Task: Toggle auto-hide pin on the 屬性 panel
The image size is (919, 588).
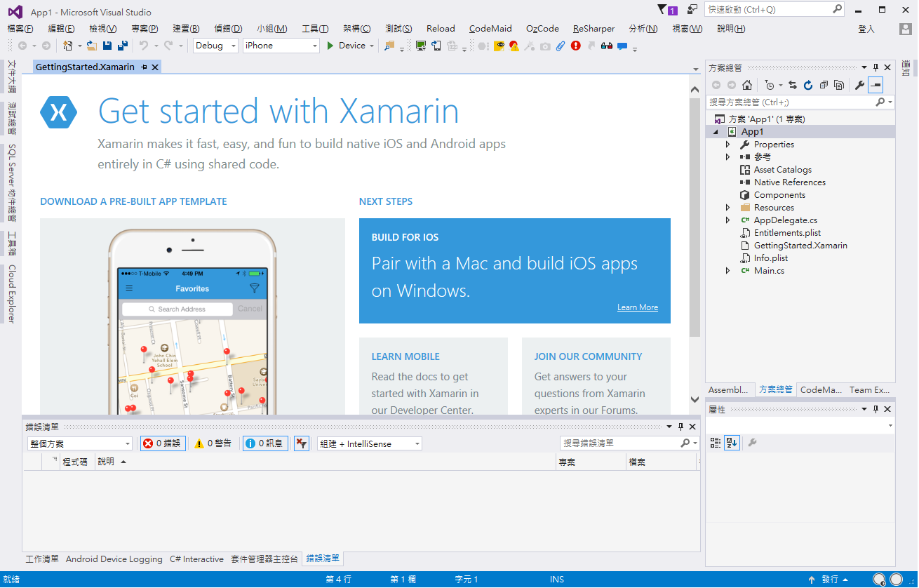Action: (x=876, y=409)
